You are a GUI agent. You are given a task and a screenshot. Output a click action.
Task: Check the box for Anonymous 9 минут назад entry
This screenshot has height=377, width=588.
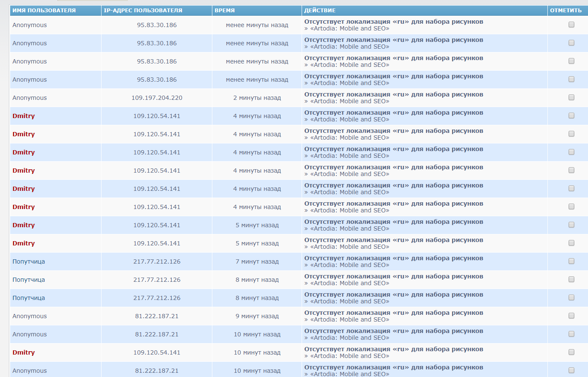[x=571, y=316]
